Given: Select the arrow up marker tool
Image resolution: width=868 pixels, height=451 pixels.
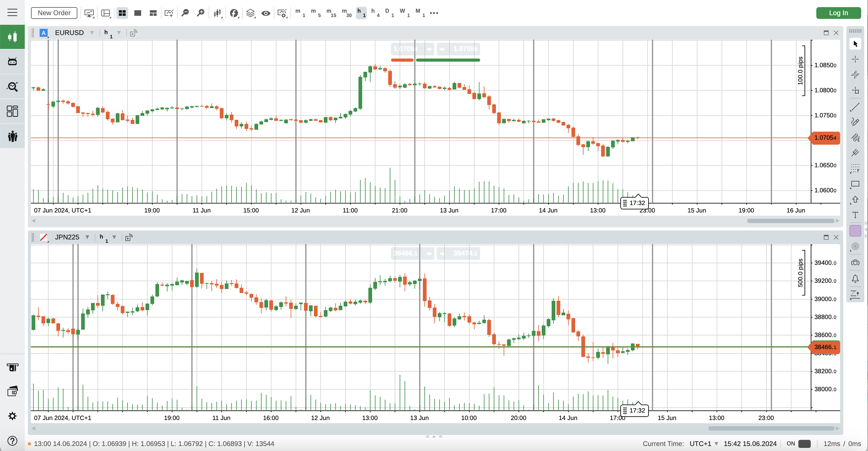Looking at the screenshot, I should (855, 199).
